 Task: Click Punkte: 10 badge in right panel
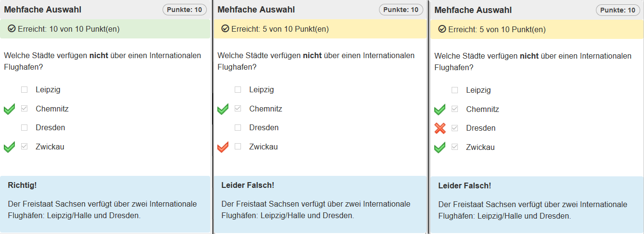[618, 10]
